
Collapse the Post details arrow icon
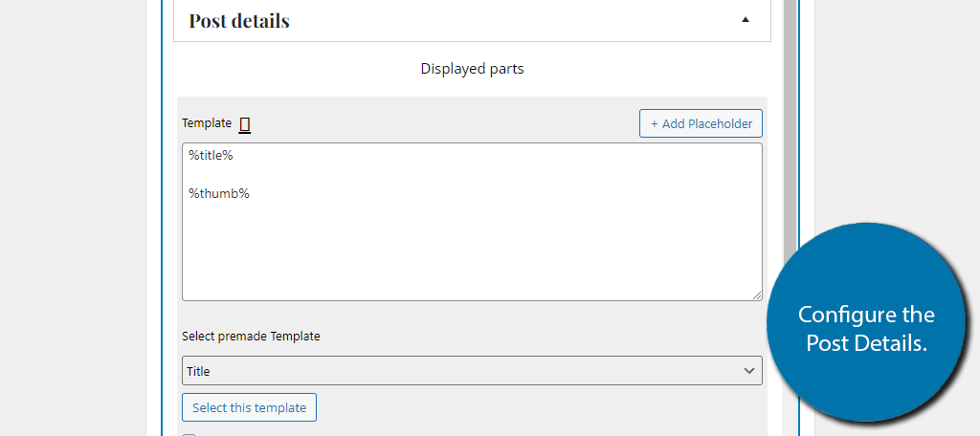tap(745, 20)
